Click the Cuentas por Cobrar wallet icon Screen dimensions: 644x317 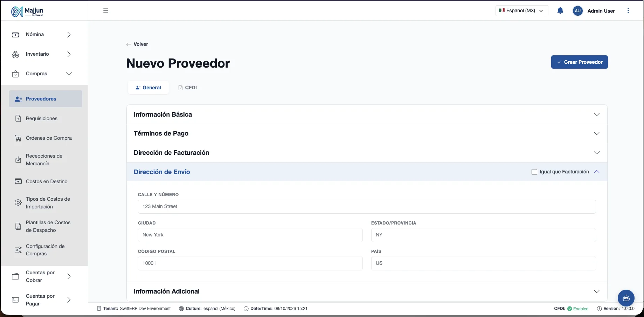pos(15,276)
